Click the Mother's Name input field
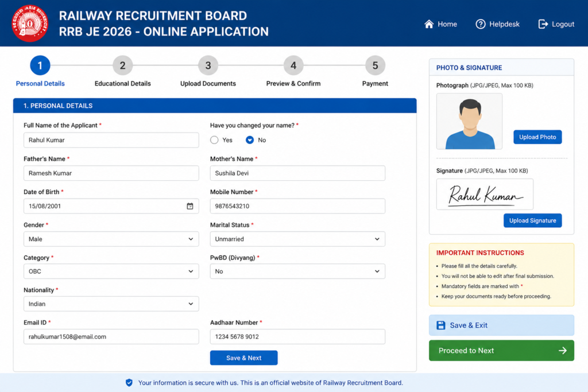Image resolution: width=588 pixels, height=392 pixels. pyautogui.click(x=297, y=173)
